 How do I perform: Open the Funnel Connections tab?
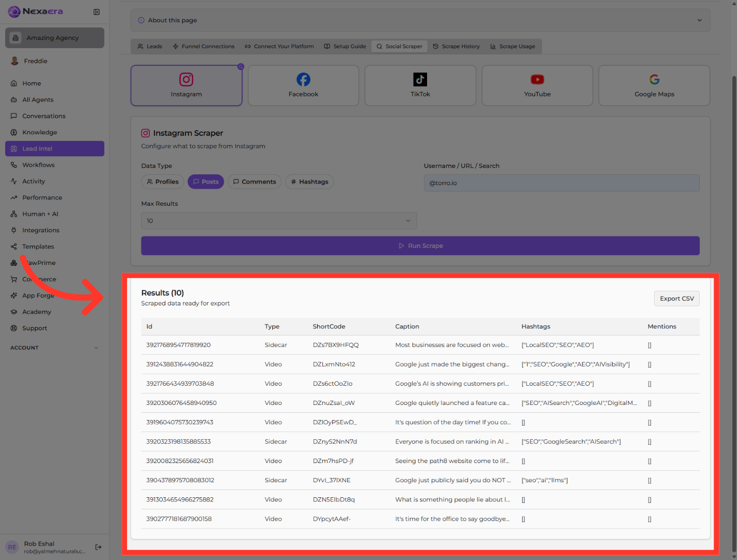coord(204,47)
